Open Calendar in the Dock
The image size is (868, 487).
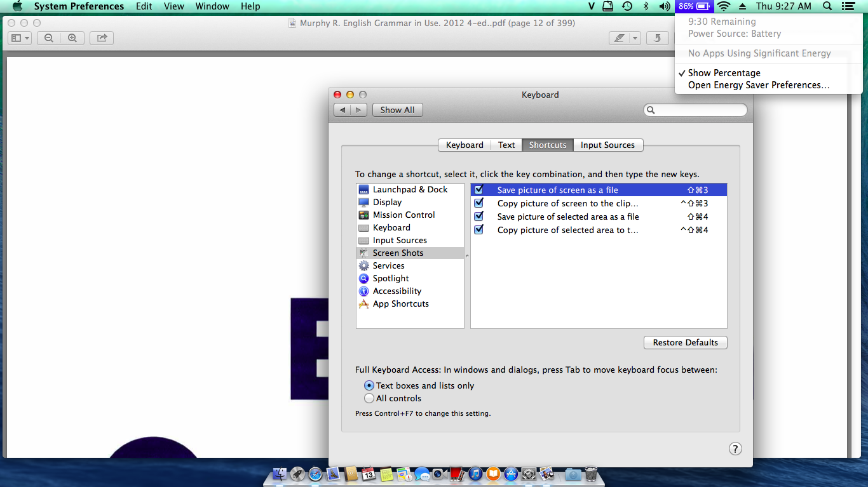369,474
